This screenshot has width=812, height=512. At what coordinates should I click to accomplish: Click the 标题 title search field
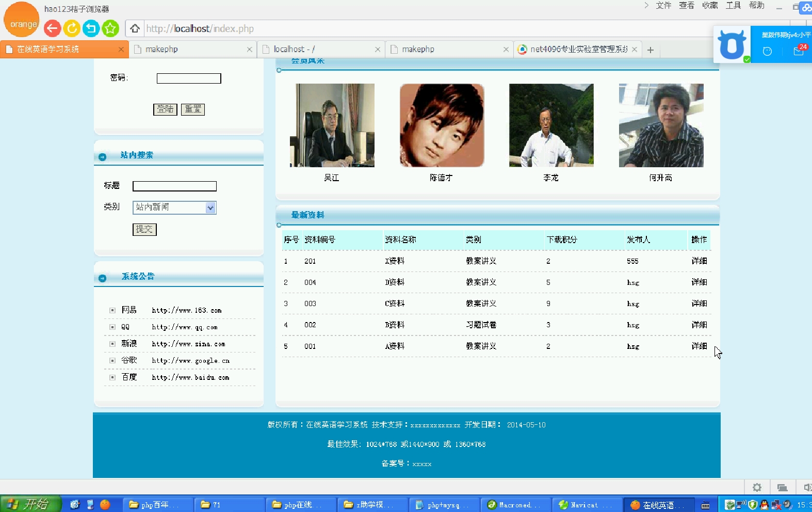tap(174, 186)
